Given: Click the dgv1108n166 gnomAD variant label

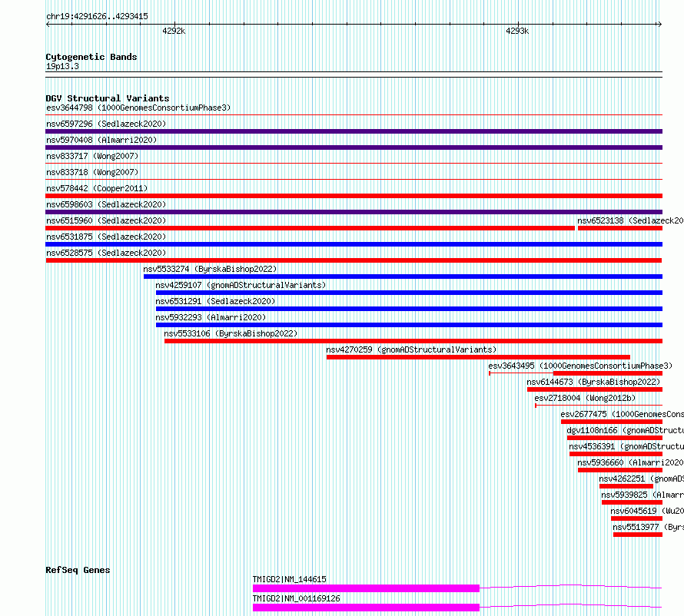Looking at the screenshot, I should pos(625,430).
